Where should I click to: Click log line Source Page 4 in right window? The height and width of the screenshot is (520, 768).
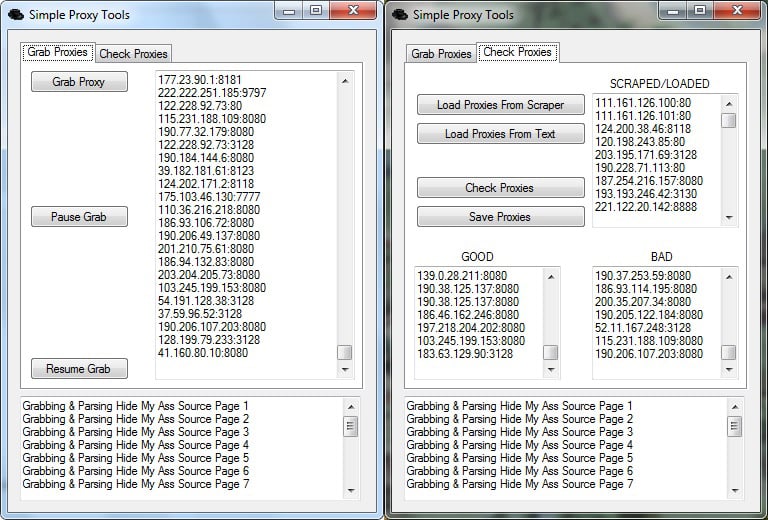[520, 445]
